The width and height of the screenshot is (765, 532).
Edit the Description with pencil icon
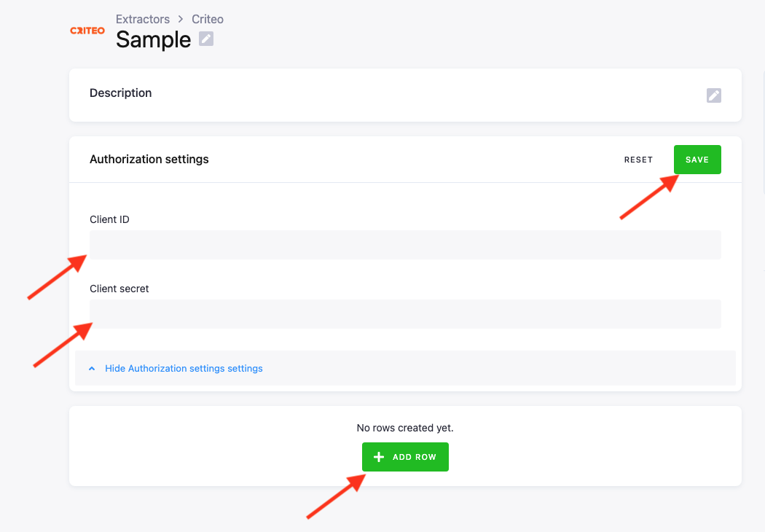(x=714, y=95)
